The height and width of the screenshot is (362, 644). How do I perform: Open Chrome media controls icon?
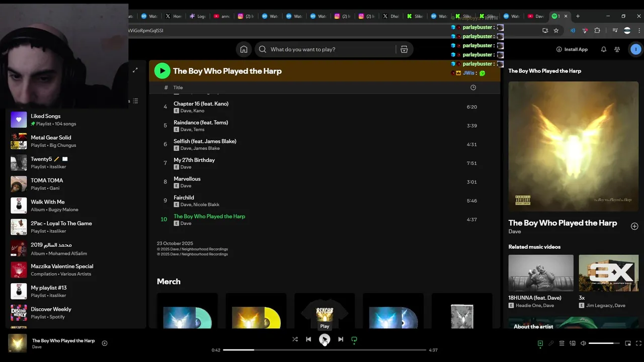[615, 30]
